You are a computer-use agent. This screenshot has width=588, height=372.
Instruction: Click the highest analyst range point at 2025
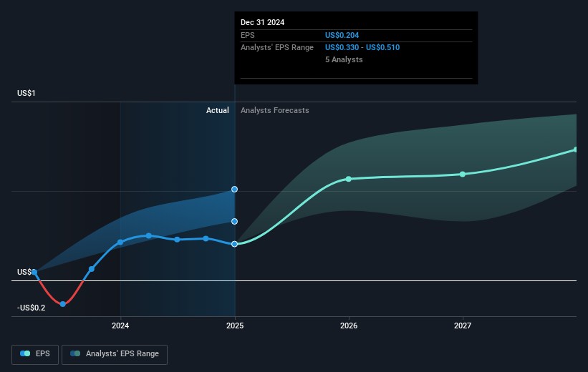tap(235, 190)
